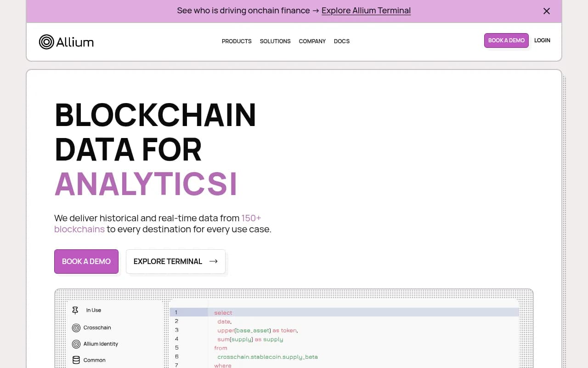Image resolution: width=588 pixels, height=368 pixels.
Task: Open Explore Allium Terminal link
Action: tap(366, 11)
